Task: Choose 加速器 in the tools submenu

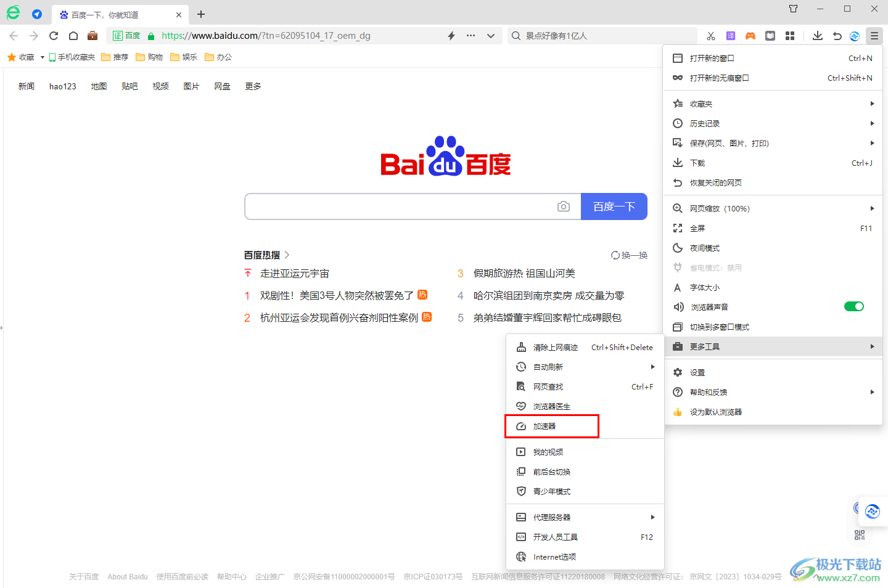Action: coord(585,426)
